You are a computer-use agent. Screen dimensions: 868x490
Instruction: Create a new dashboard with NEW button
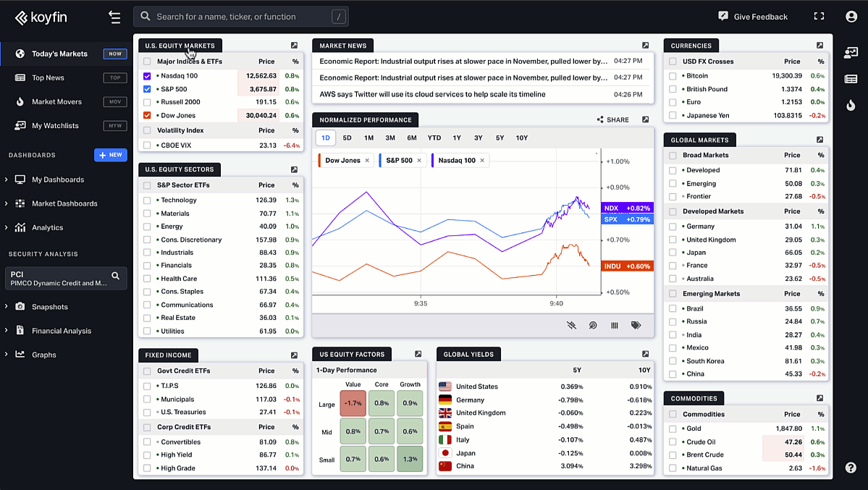[111, 155]
